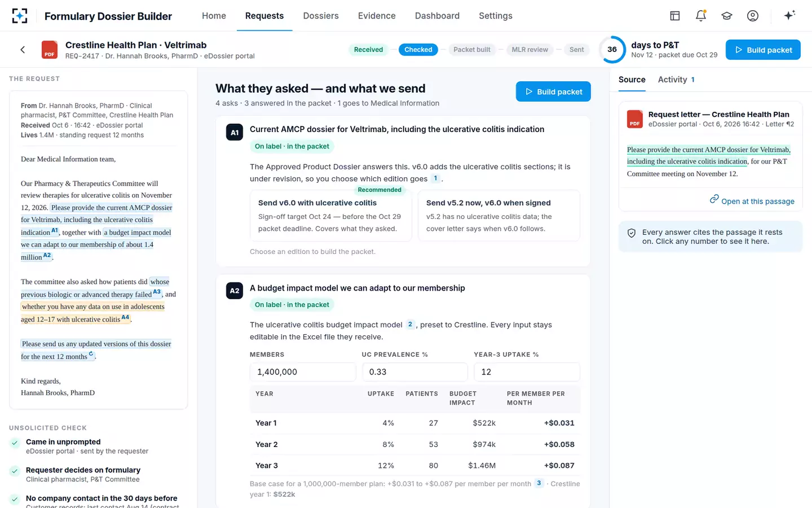
Task: Open the user account profile icon
Action: [x=753, y=16]
